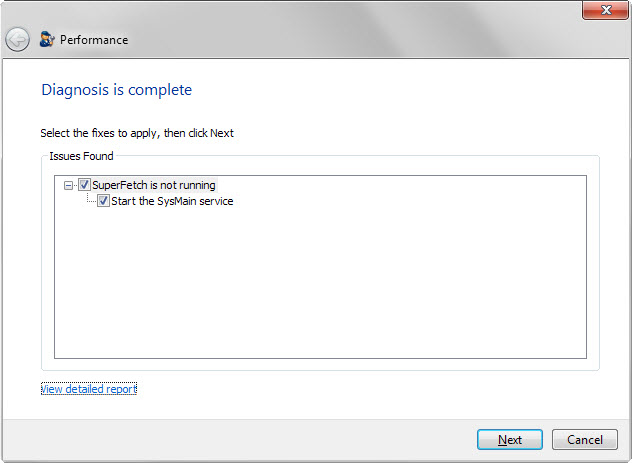Click the empty title bar area

tap(322, 28)
